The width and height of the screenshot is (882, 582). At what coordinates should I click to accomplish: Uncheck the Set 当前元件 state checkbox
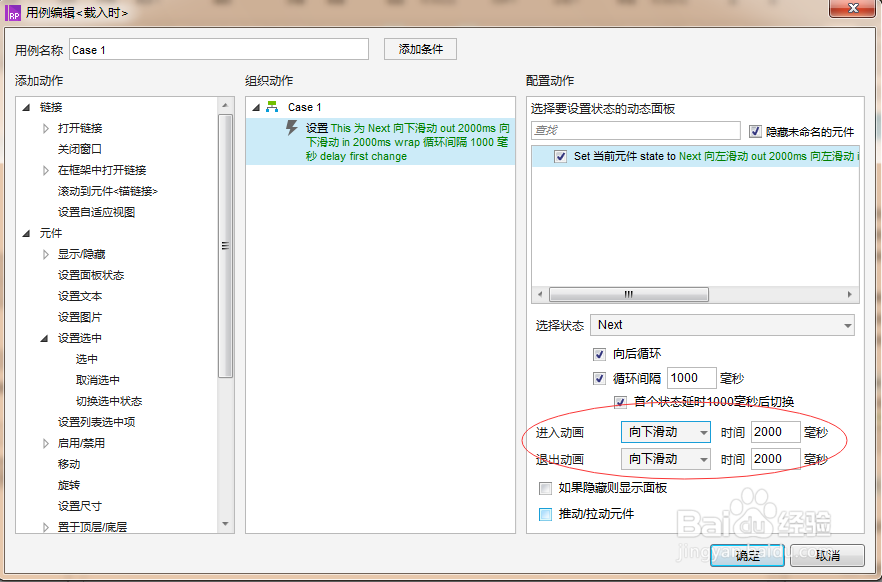coord(560,156)
